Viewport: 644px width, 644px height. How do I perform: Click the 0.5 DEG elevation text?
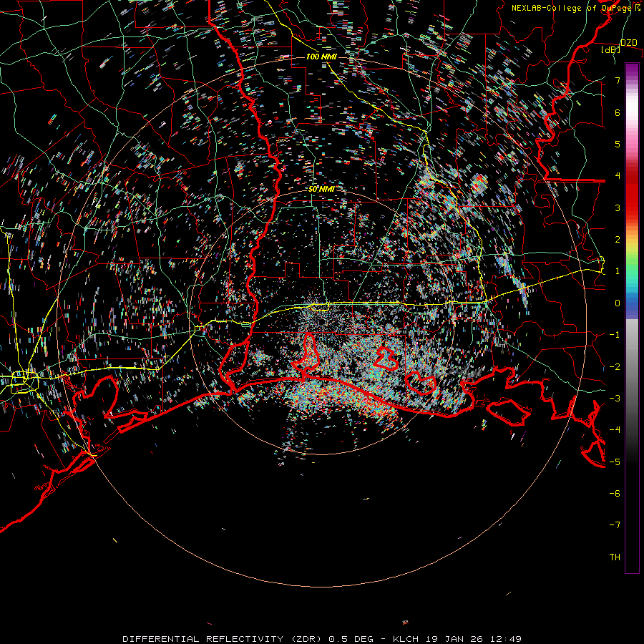tap(351, 639)
